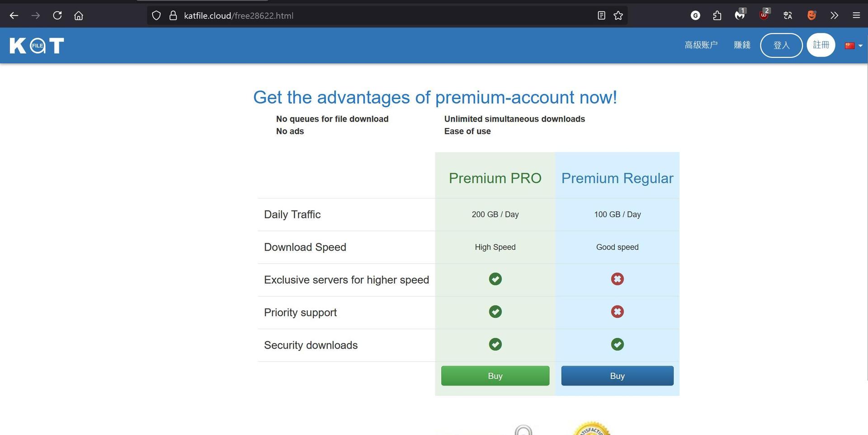This screenshot has width=868, height=435.
Task: Buy the Premium PRO plan
Action: pyautogui.click(x=495, y=376)
